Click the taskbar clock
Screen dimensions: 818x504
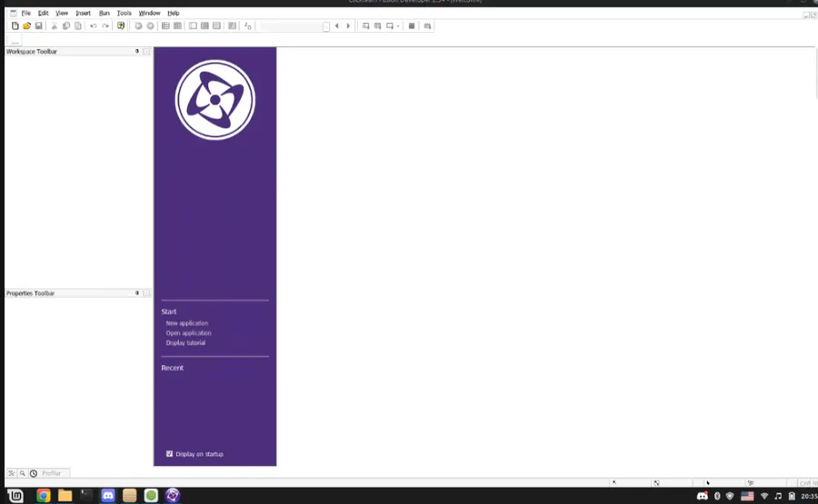pyautogui.click(x=809, y=496)
